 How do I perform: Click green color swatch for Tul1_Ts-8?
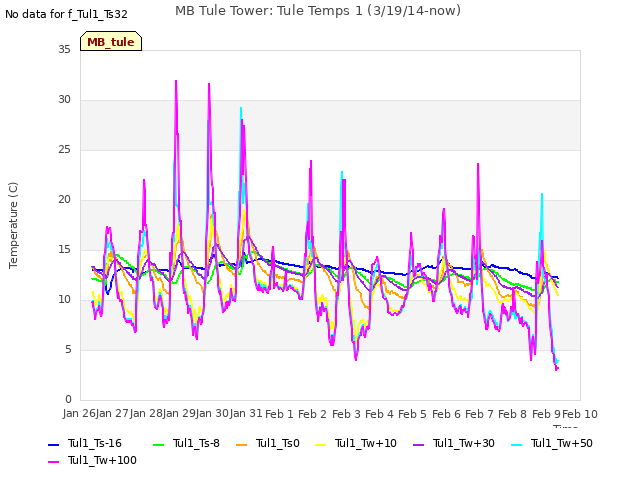pyautogui.click(x=158, y=444)
